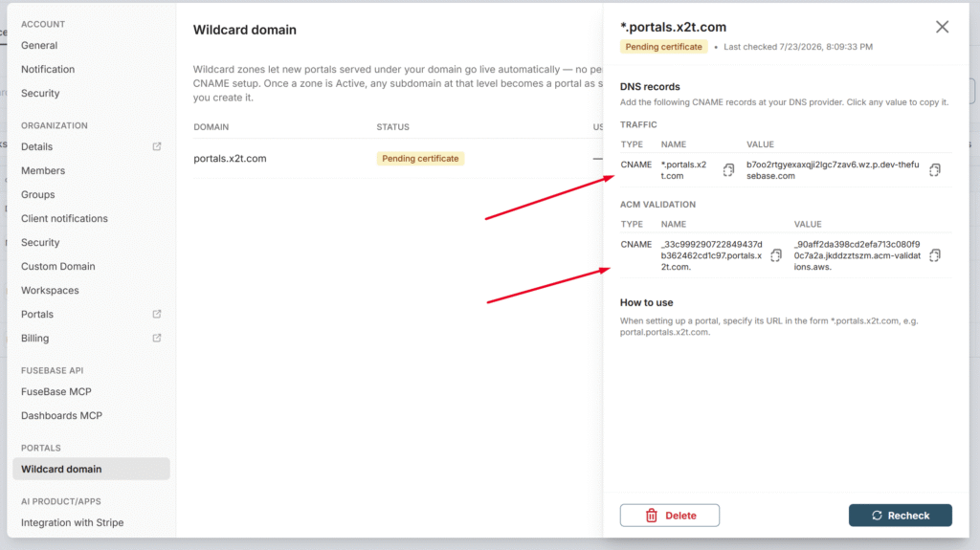The height and width of the screenshot is (550, 980).
Task: Click the Wildcard domain page heading
Action: click(x=244, y=30)
